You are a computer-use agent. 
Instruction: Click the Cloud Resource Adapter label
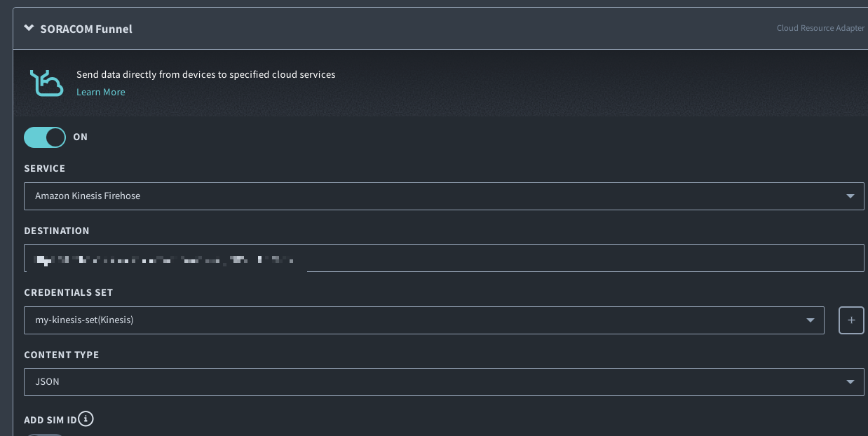(820, 29)
